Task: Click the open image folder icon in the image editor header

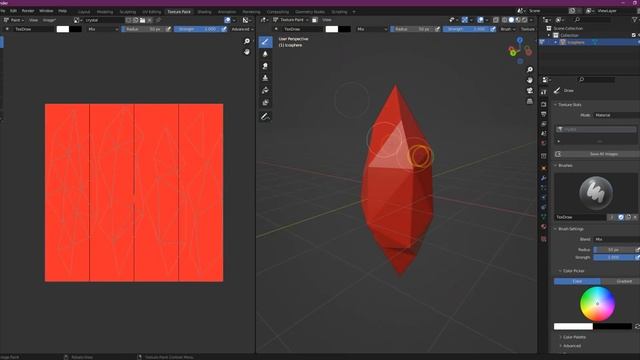Action: click(x=142, y=20)
